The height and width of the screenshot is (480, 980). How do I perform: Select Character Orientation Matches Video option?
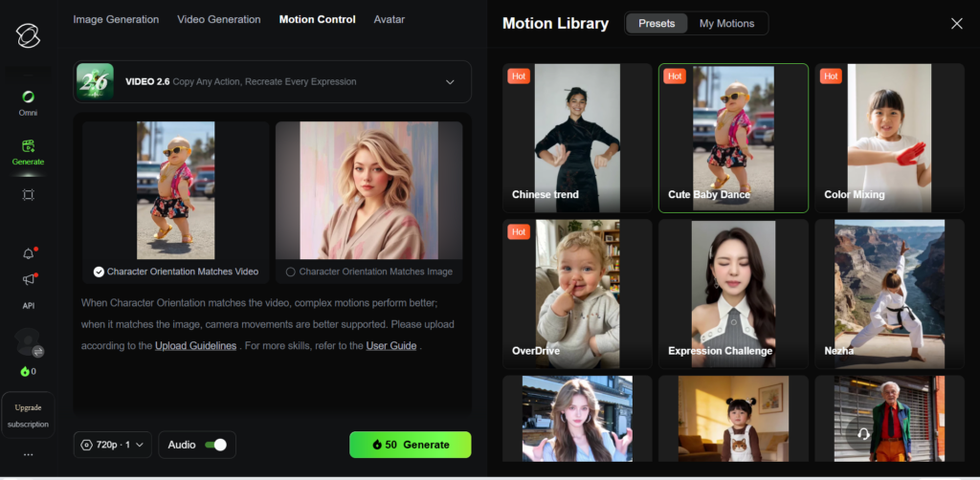(x=176, y=272)
